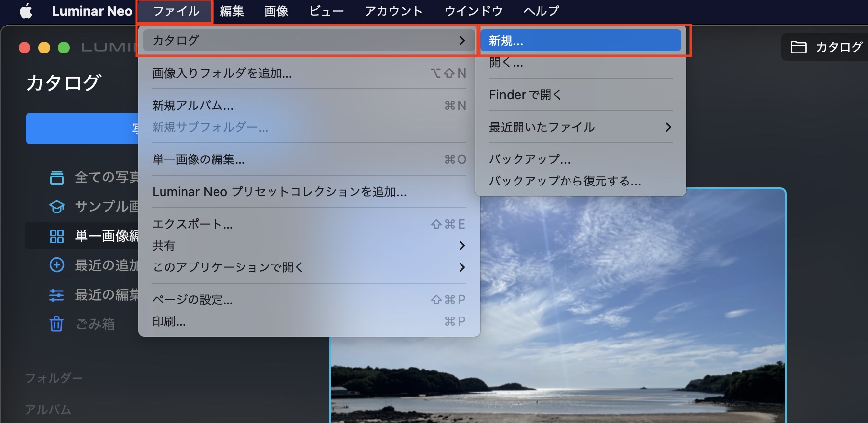868x423 pixels.
Task: Expand the カタログ submenu item
Action: [308, 40]
